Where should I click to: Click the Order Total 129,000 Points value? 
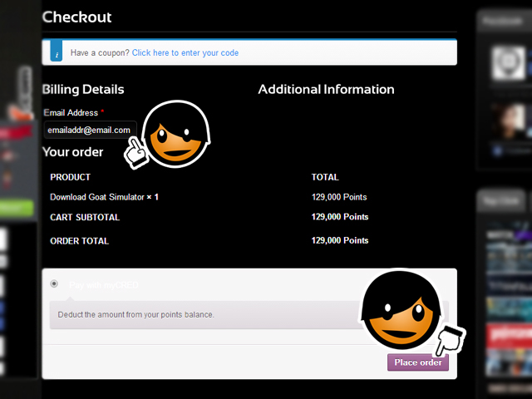[339, 240]
